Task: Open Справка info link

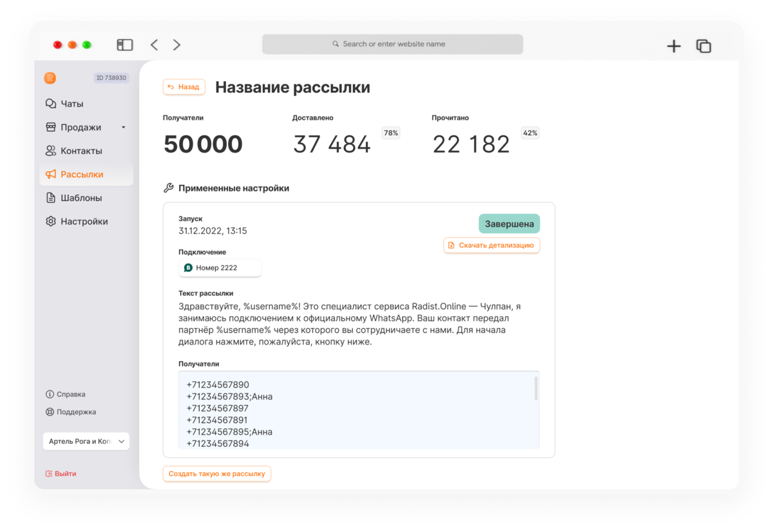Action: [x=66, y=394]
